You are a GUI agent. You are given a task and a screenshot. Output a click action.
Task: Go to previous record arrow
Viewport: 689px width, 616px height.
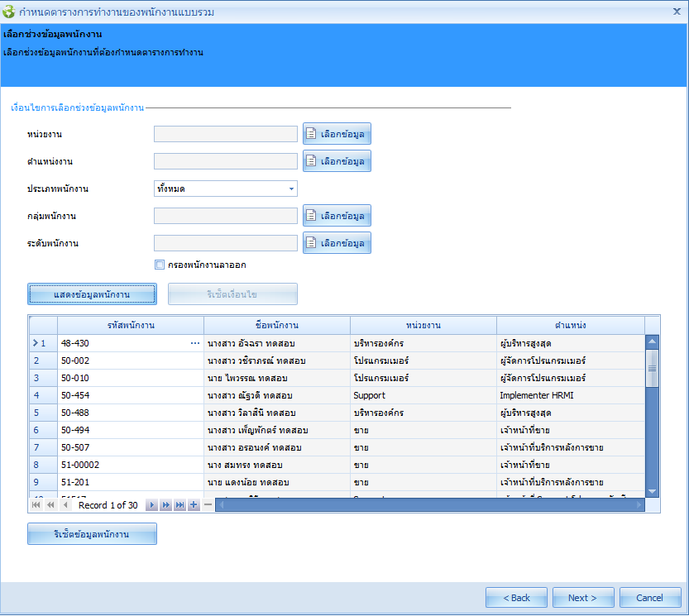pyautogui.click(x=65, y=505)
